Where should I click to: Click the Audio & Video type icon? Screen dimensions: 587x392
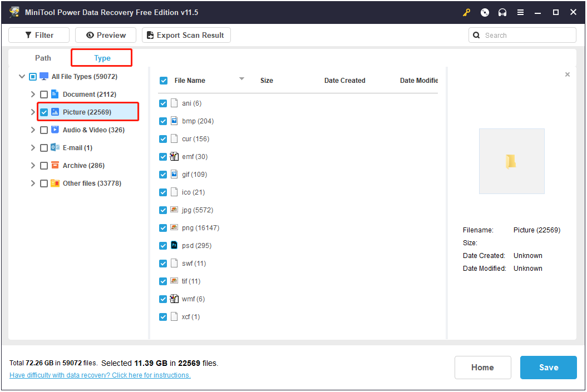55,130
